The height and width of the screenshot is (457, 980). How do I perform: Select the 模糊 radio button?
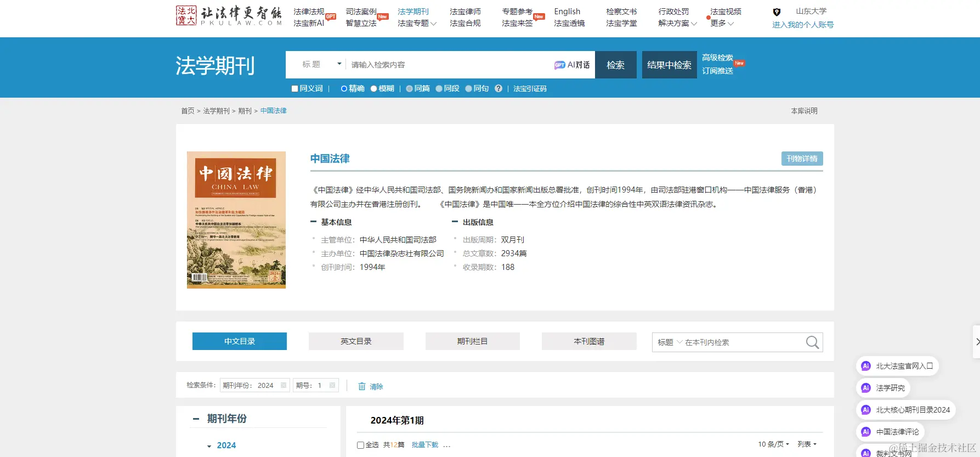pos(373,88)
